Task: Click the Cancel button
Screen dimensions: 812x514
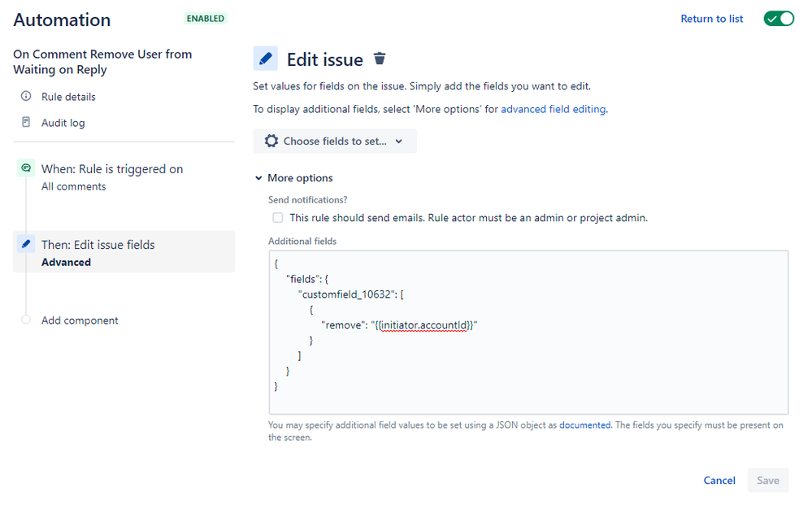Action: [719, 480]
